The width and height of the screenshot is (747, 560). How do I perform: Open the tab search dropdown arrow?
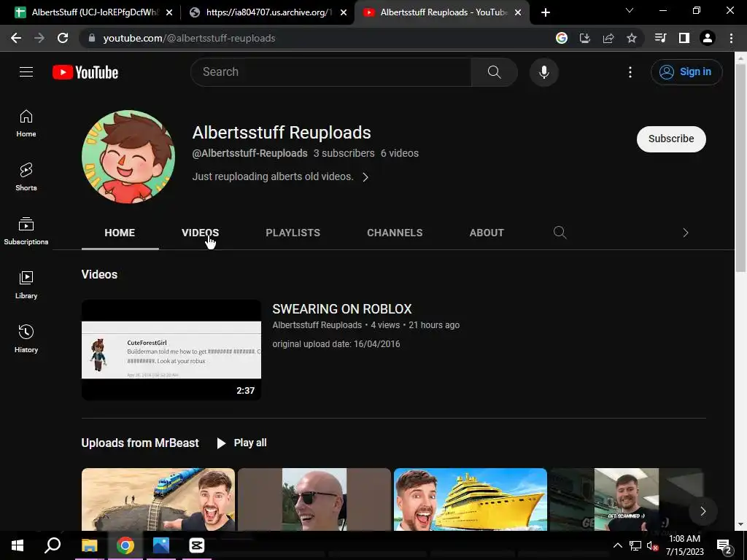pyautogui.click(x=630, y=10)
